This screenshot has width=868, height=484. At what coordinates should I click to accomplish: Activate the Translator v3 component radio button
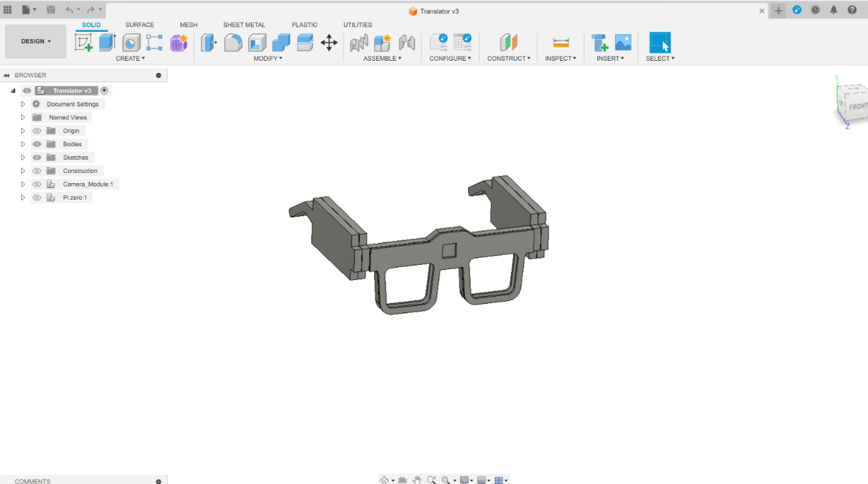point(104,90)
